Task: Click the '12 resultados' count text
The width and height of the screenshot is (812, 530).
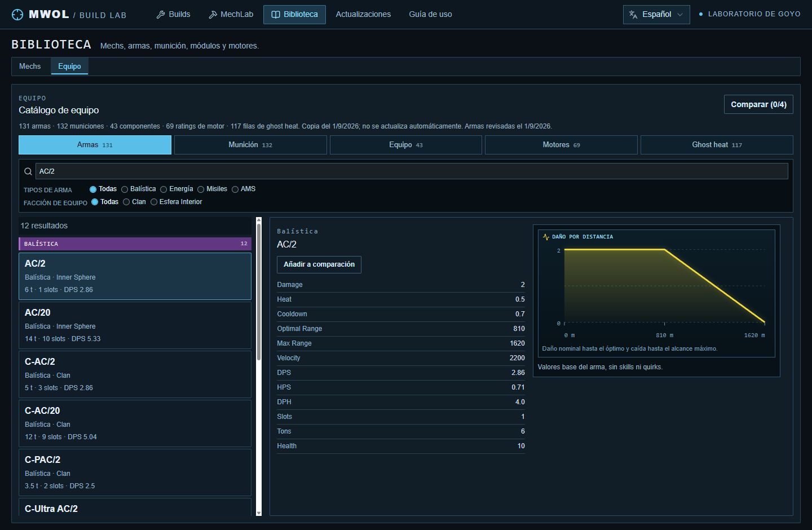Action: tap(44, 226)
